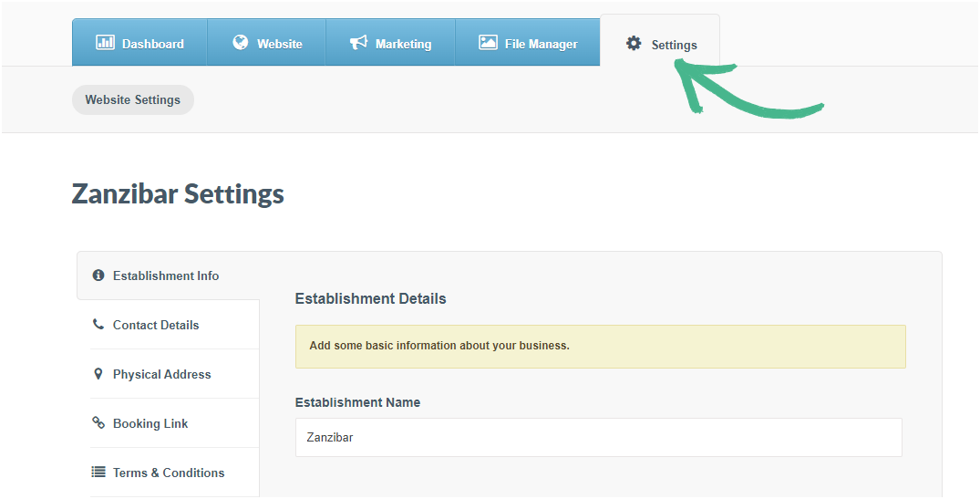The width and height of the screenshot is (980, 499).
Task: Focus the Establishment Name text field
Action: pos(598,438)
